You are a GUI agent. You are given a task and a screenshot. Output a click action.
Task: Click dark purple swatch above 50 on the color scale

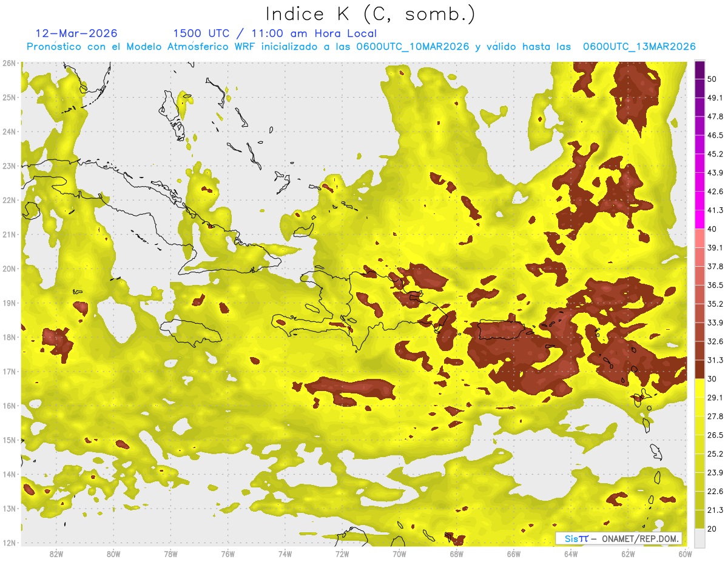click(x=699, y=70)
